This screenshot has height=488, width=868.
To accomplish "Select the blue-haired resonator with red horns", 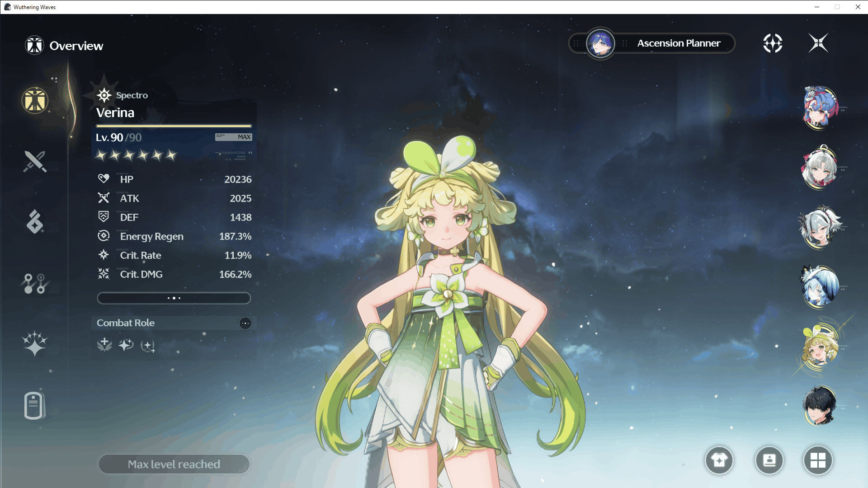I will [820, 108].
